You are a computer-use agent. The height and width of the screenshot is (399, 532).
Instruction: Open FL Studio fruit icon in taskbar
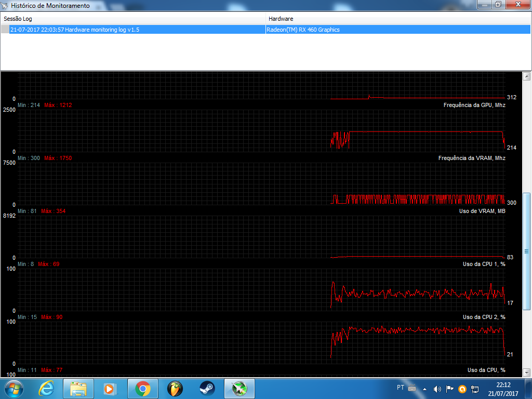pos(175,389)
